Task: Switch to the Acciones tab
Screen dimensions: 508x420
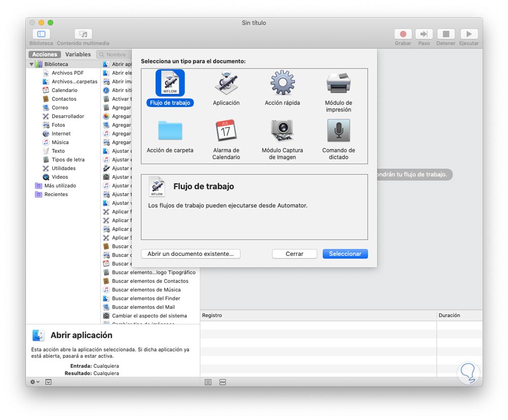Action: pyautogui.click(x=45, y=54)
